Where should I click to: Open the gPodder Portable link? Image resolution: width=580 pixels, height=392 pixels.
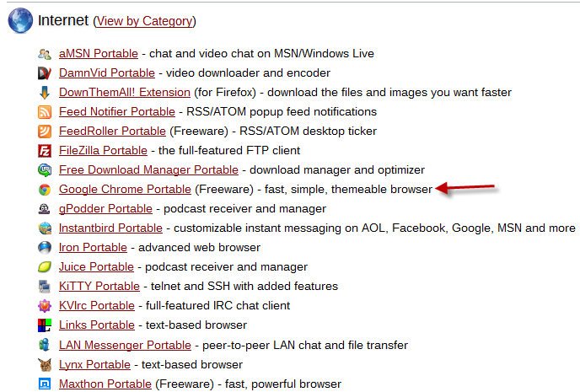point(105,208)
